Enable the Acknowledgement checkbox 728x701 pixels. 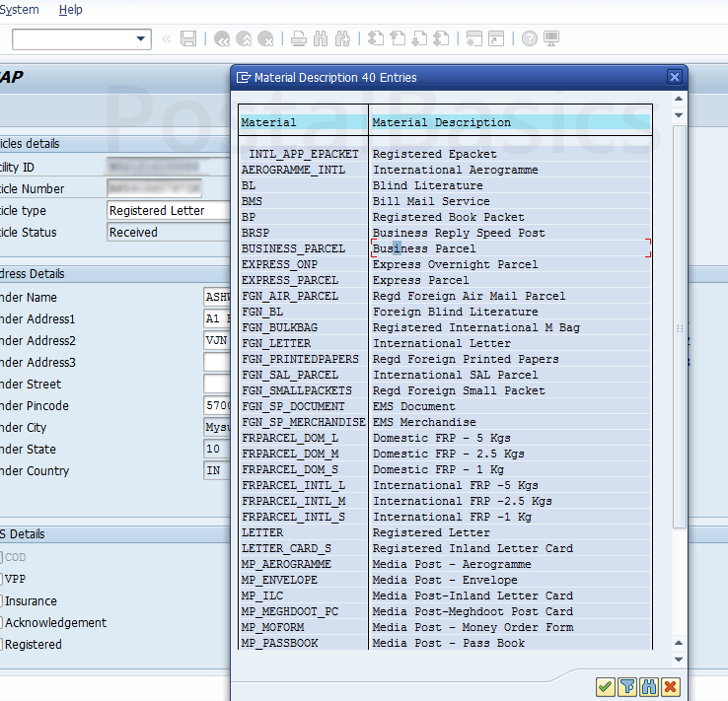click(x=0, y=623)
